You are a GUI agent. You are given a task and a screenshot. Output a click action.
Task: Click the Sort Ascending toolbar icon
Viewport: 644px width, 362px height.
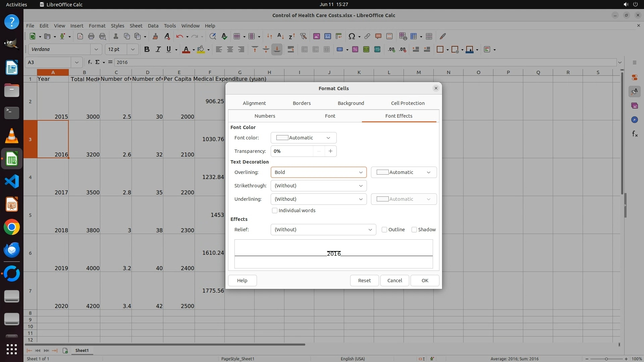tap(280, 36)
